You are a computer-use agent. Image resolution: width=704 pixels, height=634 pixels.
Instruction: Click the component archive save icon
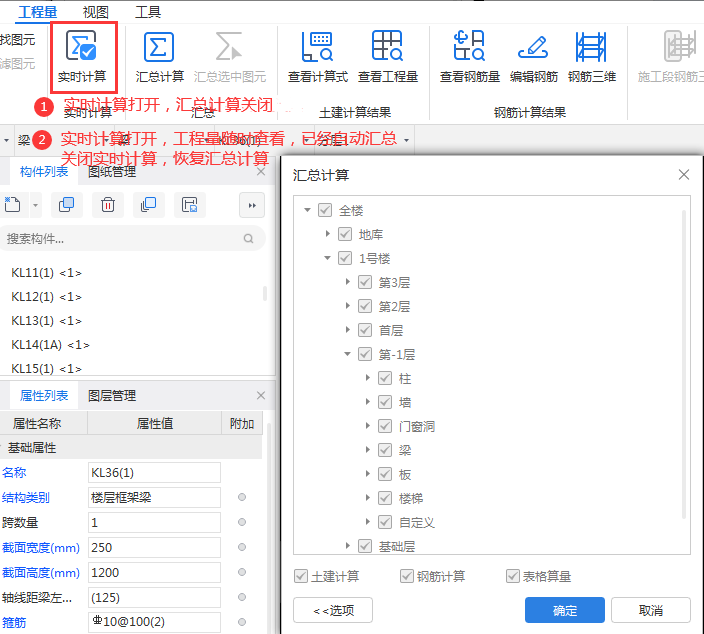coord(189,205)
